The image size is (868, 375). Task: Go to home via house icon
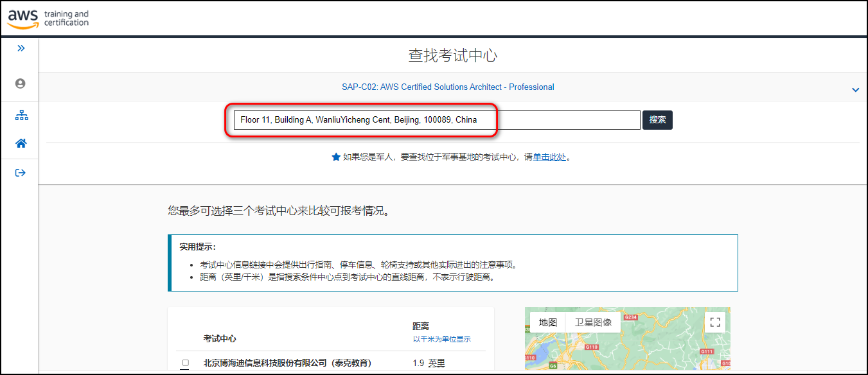pos(21,143)
